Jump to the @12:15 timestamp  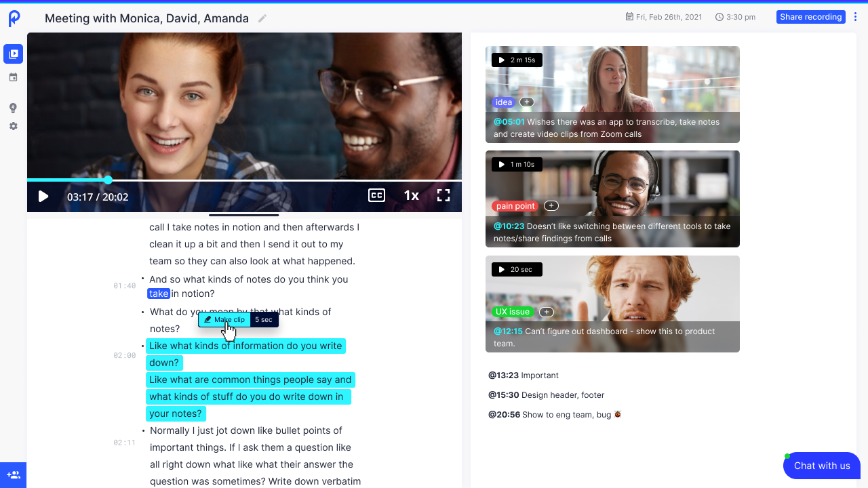pyautogui.click(x=508, y=331)
